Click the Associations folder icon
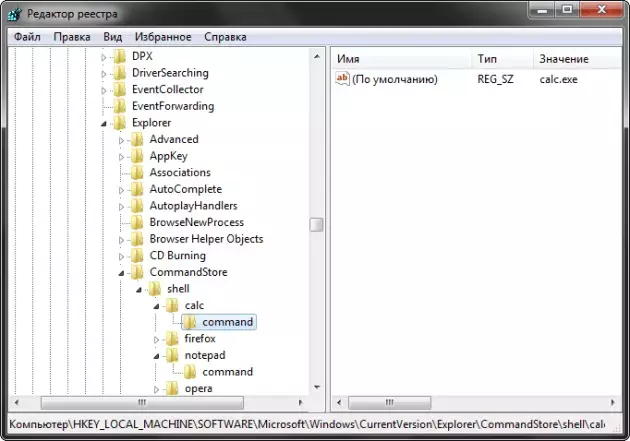The image size is (630, 441). tap(137, 173)
